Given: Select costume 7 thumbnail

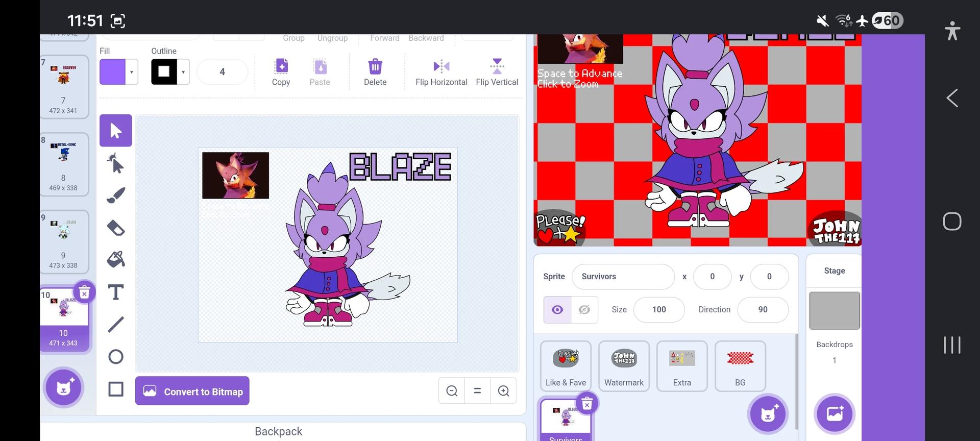Looking at the screenshot, I should (63, 87).
